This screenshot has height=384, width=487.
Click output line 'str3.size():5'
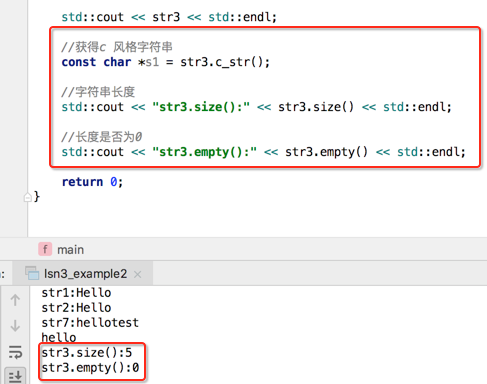[x=87, y=353]
